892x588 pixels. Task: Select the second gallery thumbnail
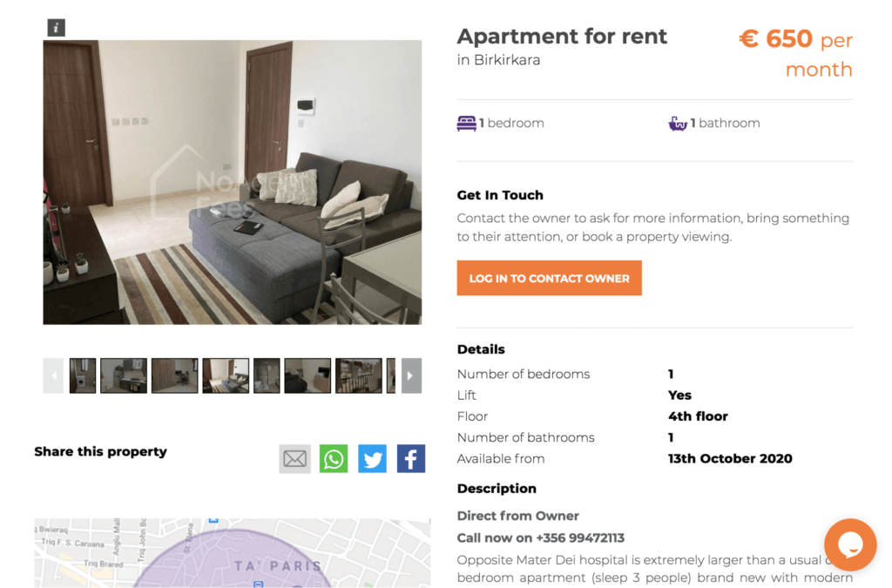point(124,375)
